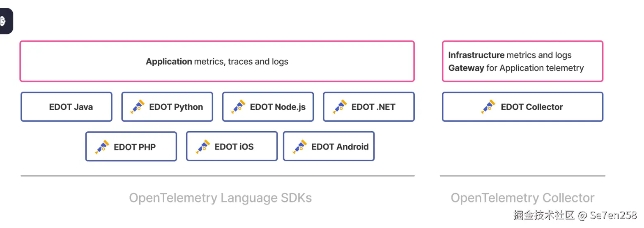This screenshot has height=228, width=644.
Task: Click the telescope icon beside EDOT Android
Action: (299, 147)
